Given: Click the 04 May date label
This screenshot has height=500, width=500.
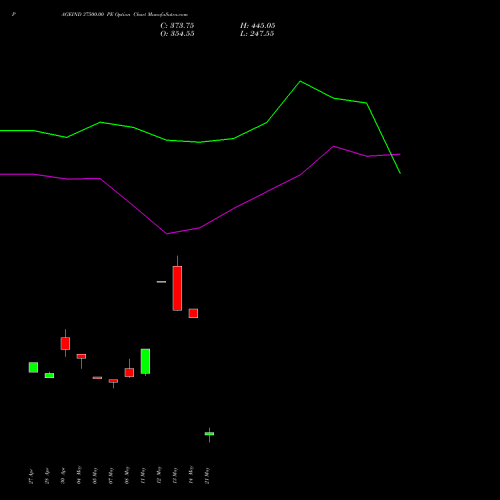Looking at the screenshot, I should pyautogui.click(x=79, y=475).
